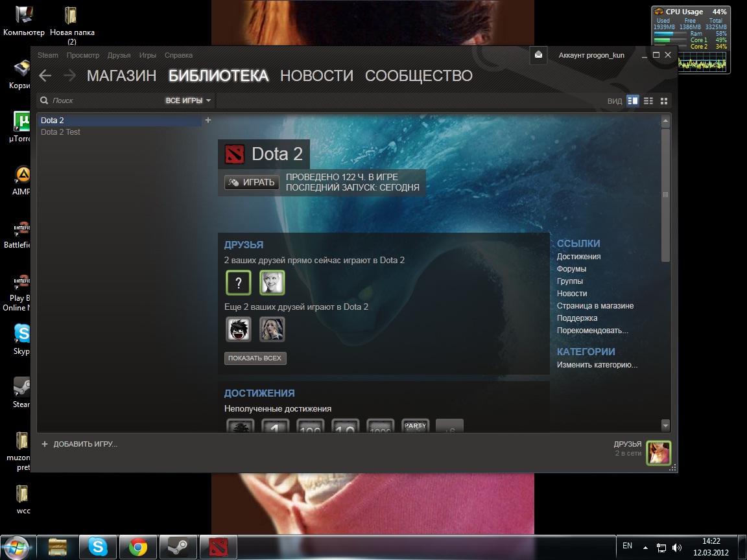Click the Steam taskbar button
747x560 pixels.
pos(178,547)
